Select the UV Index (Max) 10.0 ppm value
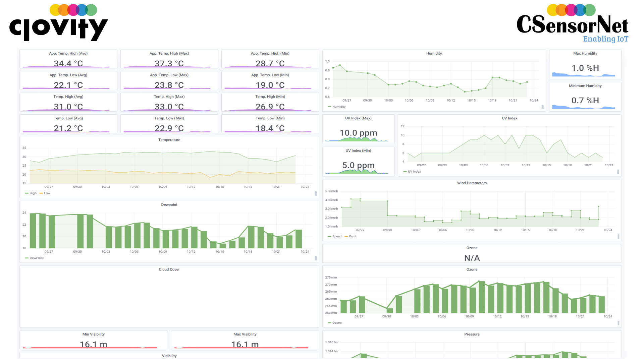Image resolution: width=644 pixels, height=362 pixels. 359,133
